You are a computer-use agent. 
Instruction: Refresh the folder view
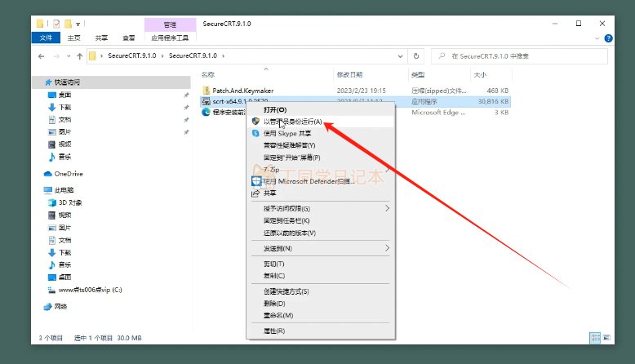pos(416,56)
